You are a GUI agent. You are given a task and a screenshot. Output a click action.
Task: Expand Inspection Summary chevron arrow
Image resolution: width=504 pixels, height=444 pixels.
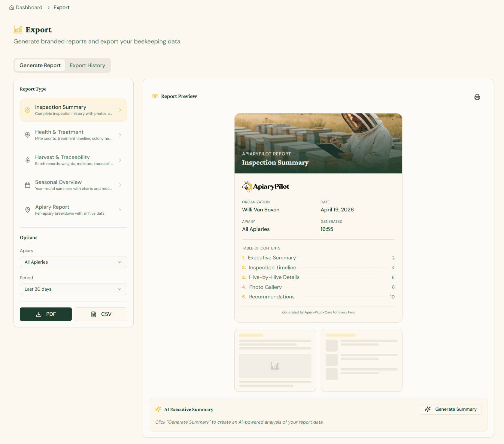(120, 110)
